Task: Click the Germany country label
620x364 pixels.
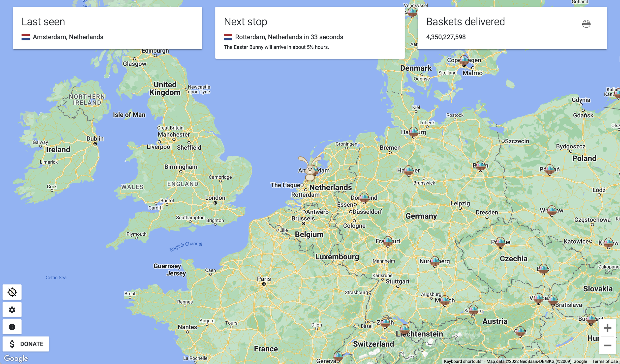Action: (x=421, y=216)
